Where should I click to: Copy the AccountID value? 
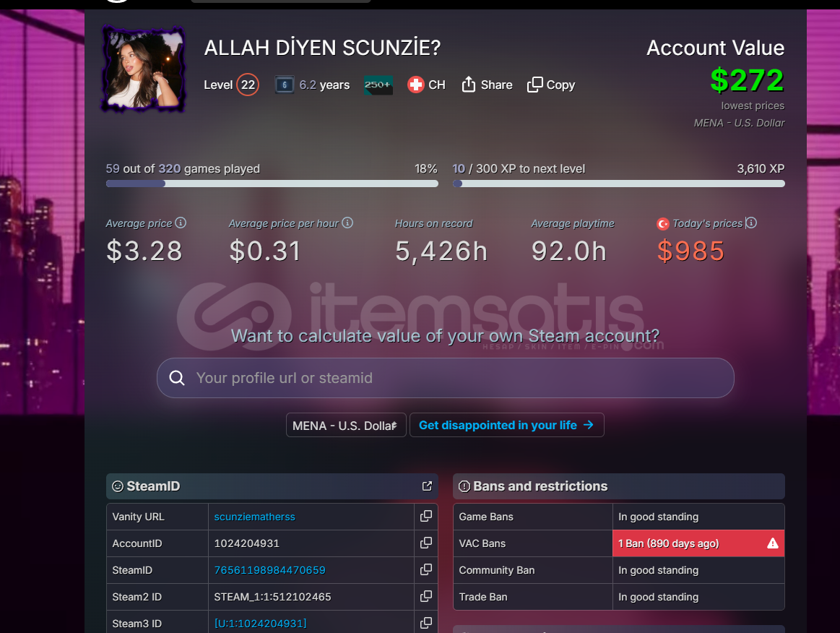click(x=426, y=543)
